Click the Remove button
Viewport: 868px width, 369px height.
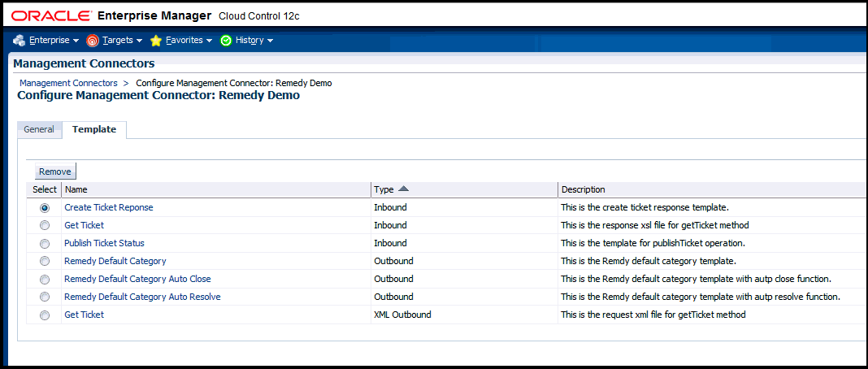54,171
